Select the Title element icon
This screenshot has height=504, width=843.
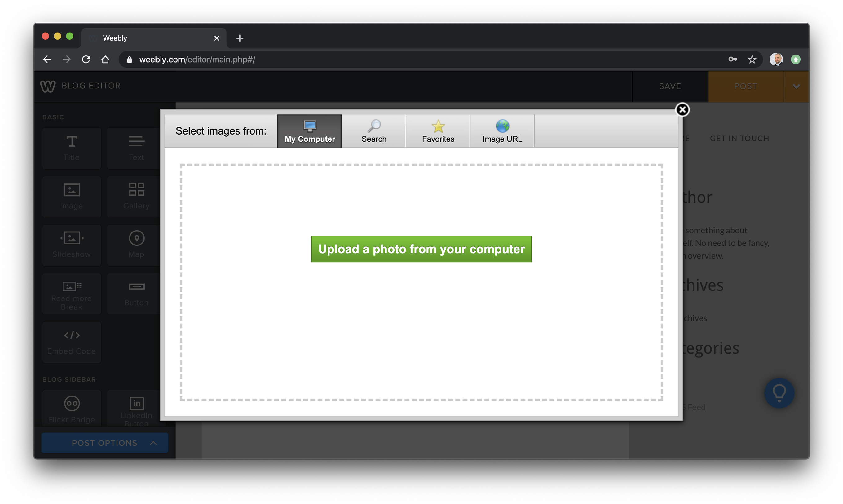[72, 148]
